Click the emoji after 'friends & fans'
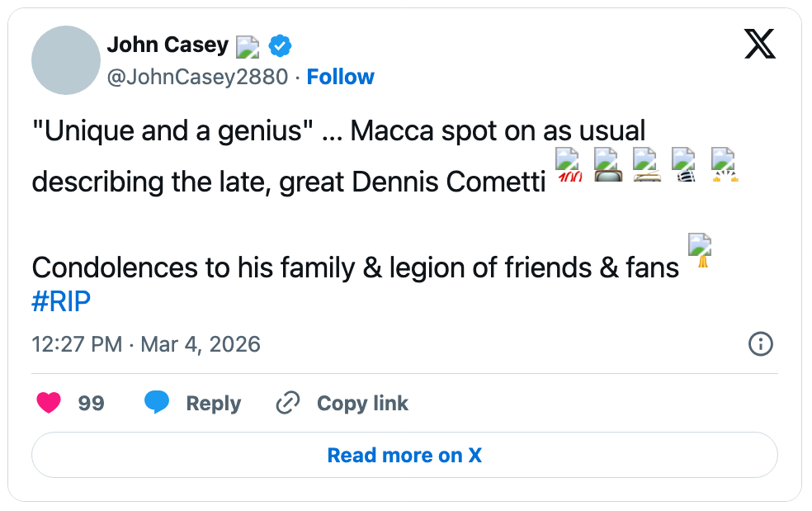 699,252
